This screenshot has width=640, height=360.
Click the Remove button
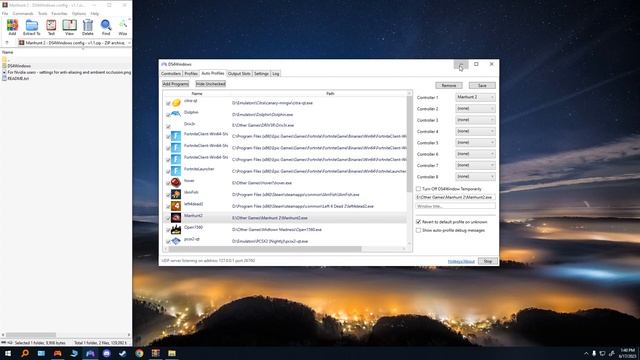(x=449, y=85)
